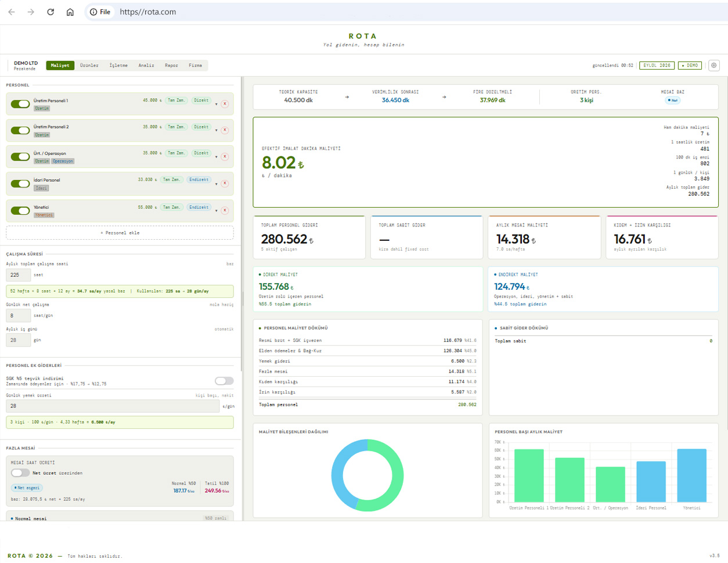Delete Yönetici using the red X icon
The width and height of the screenshot is (728, 563).
point(225,210)
